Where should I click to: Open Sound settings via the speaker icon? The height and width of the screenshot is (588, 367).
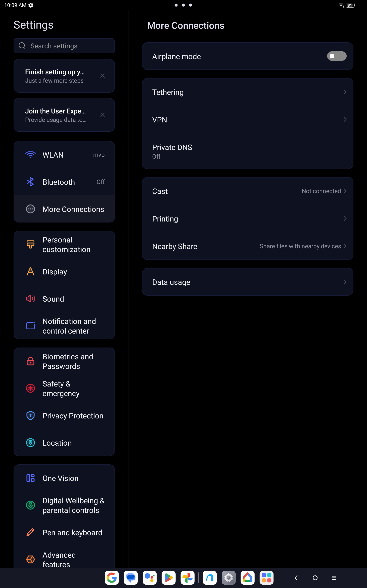click(30, 299)
